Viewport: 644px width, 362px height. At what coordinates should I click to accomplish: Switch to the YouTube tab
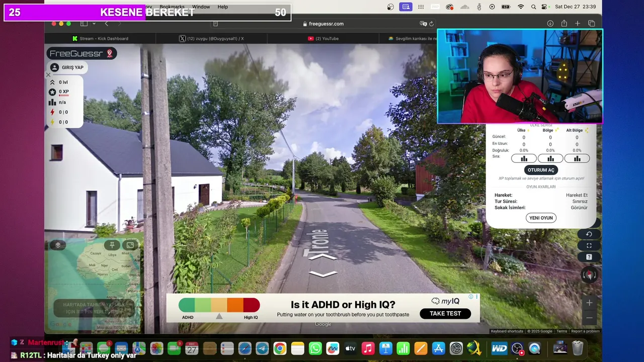pos(323,38)
